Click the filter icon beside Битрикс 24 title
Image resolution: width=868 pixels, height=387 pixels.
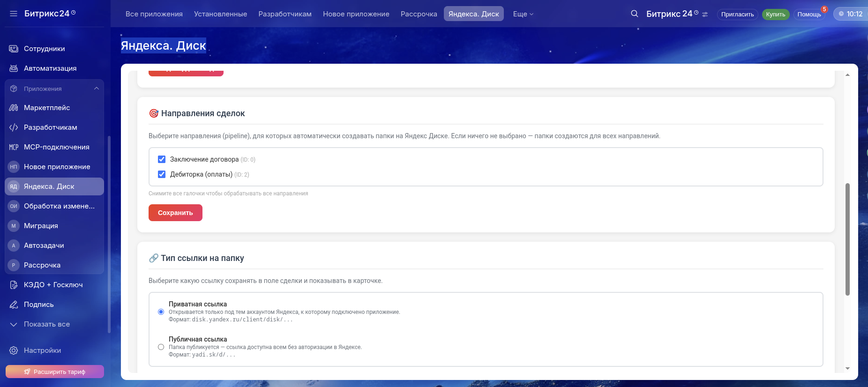coord(705,15)
